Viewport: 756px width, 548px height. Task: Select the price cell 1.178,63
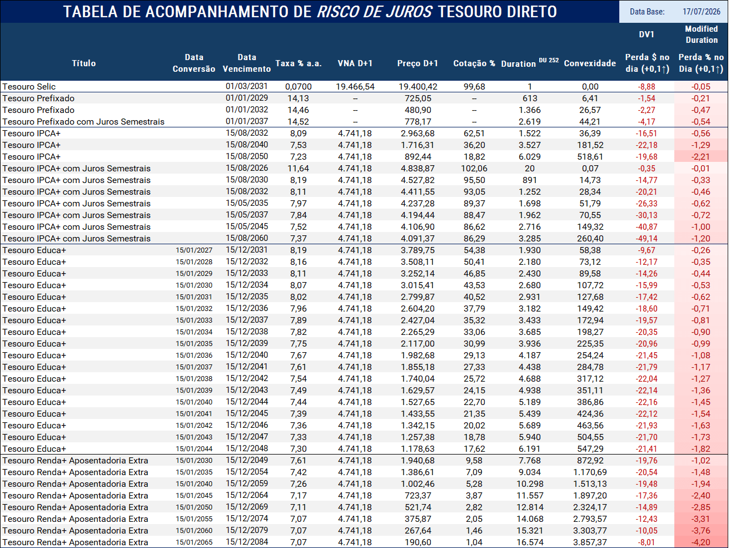[418, 449]
